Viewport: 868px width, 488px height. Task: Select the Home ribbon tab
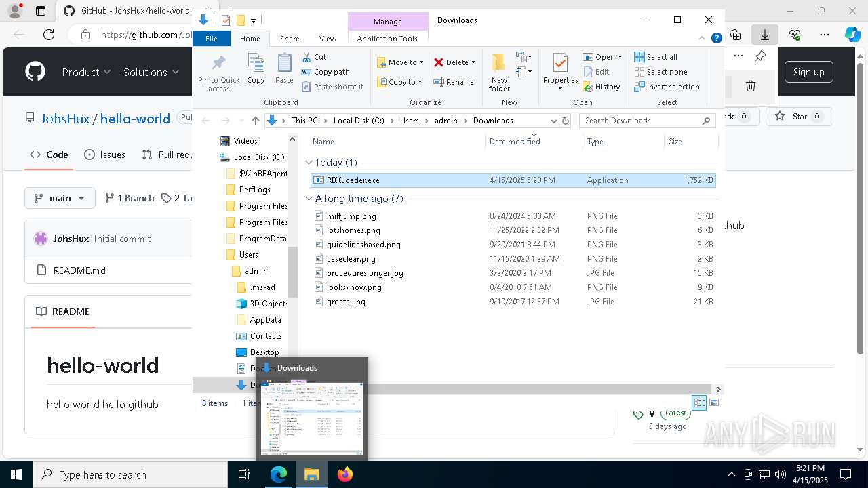coord(250,39)
